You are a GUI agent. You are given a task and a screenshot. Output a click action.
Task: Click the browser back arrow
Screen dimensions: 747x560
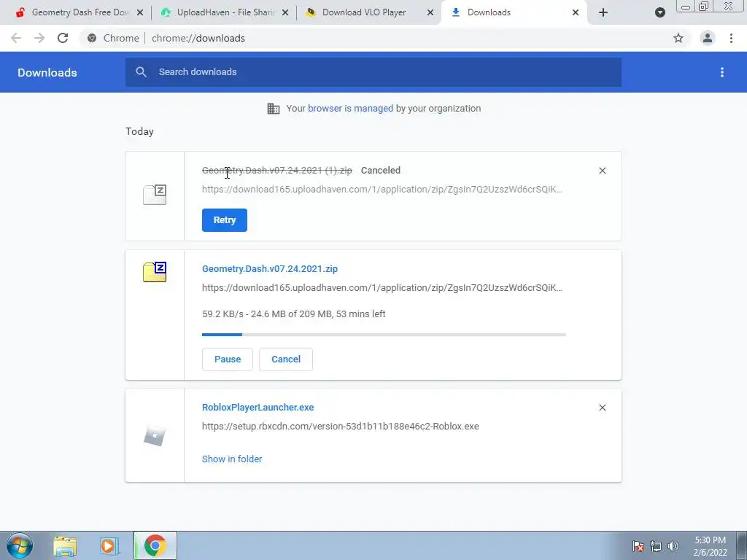pos(16,38)
